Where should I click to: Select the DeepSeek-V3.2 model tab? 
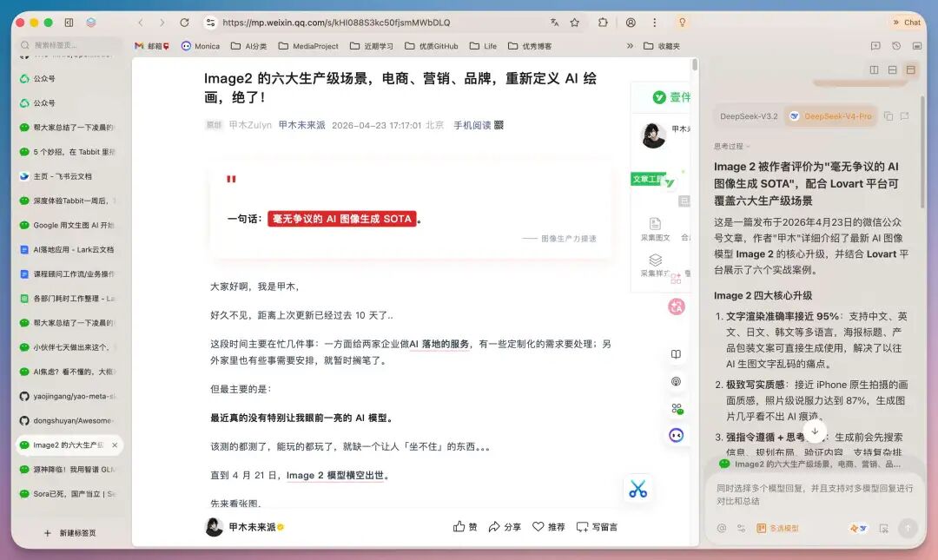tap(749, 116)
